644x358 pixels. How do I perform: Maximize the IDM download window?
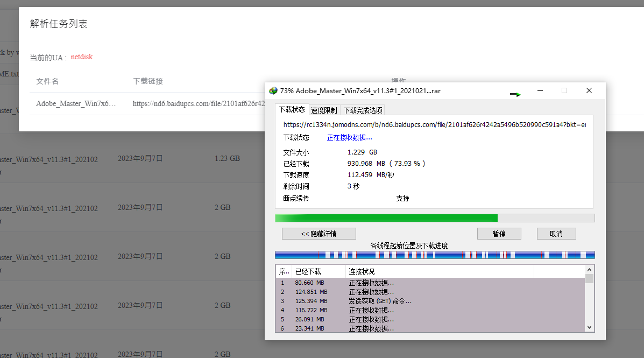[564, 91]
